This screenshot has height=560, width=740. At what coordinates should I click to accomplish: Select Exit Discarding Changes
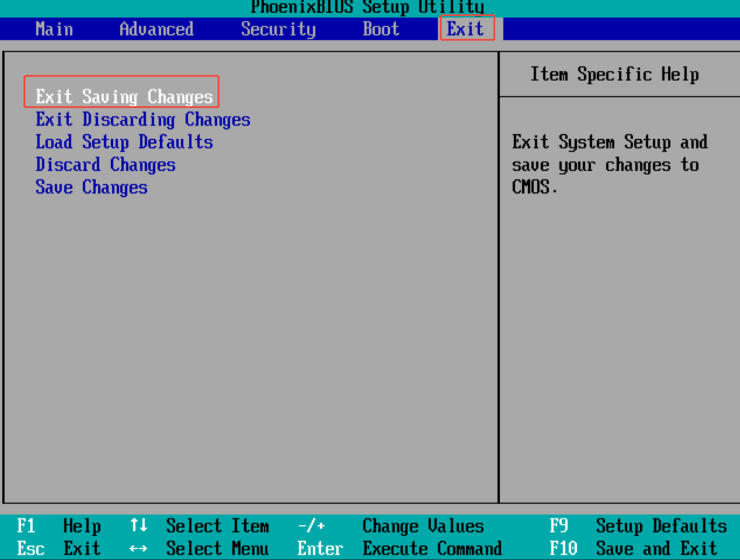143,119
